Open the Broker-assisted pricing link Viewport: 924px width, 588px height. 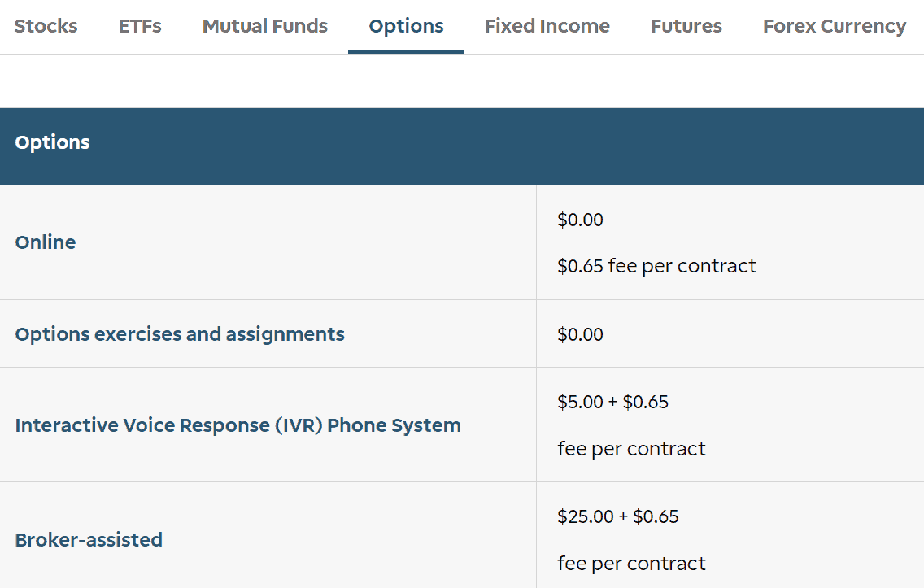[x=89, y=539]
